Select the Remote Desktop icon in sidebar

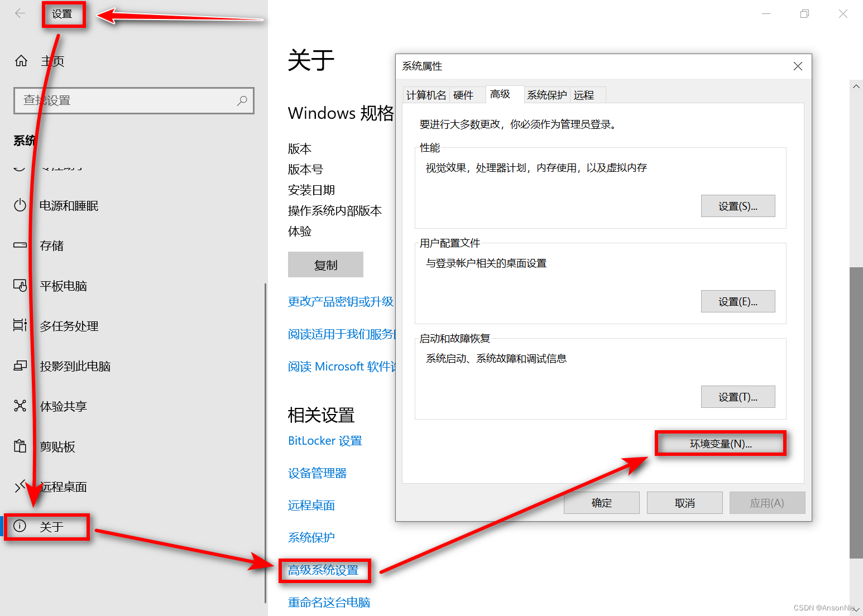pyautogui.click(x=20, y=486)
